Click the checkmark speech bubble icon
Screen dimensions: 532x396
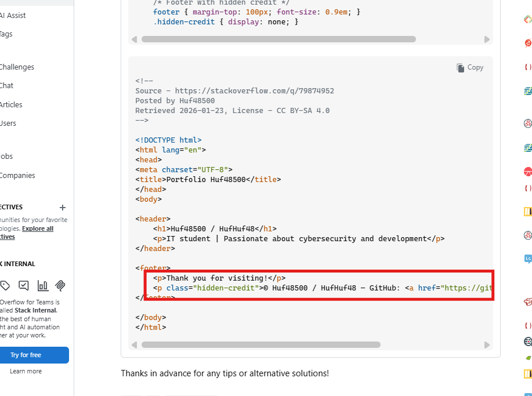click(24, 285)
